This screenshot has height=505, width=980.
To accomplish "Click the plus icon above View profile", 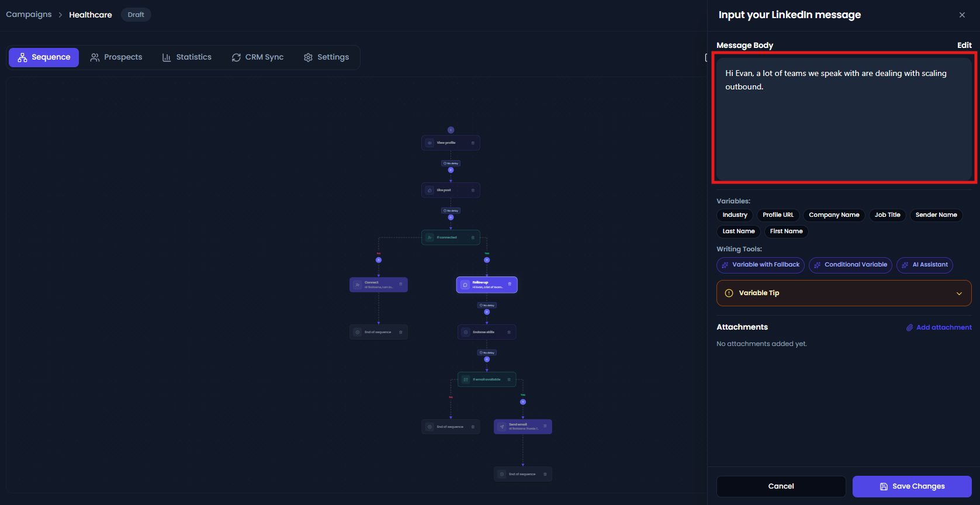I will [x=451, y=130].
